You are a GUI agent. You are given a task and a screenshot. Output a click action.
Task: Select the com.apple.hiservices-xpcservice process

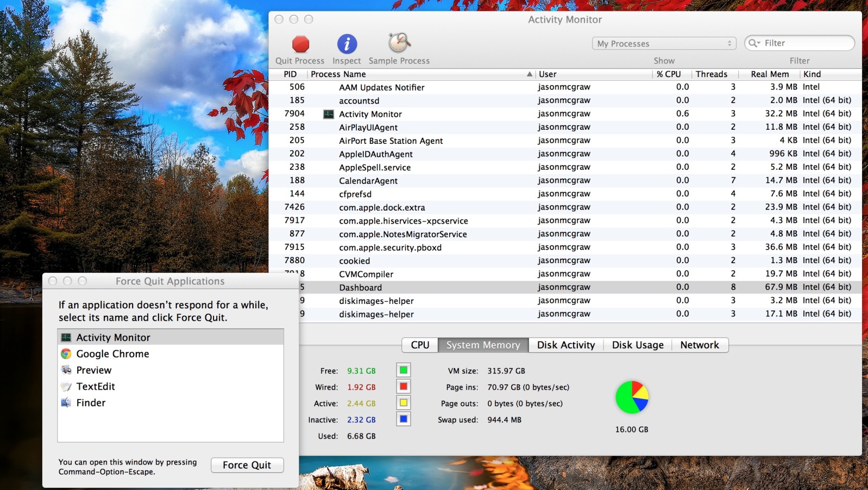(565, 221)
